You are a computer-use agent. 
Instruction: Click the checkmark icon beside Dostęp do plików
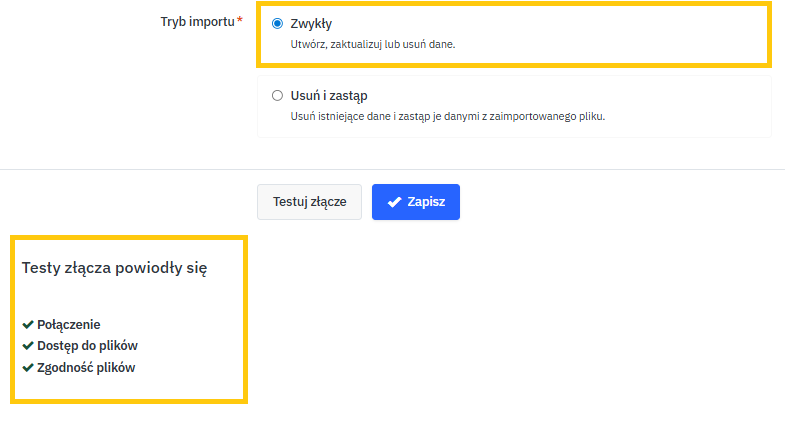28,346
